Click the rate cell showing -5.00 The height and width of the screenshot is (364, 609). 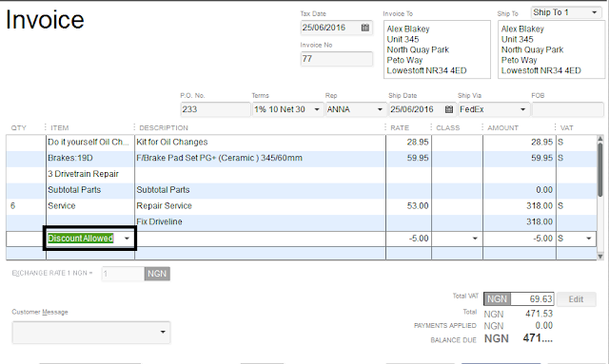point(408,239)
